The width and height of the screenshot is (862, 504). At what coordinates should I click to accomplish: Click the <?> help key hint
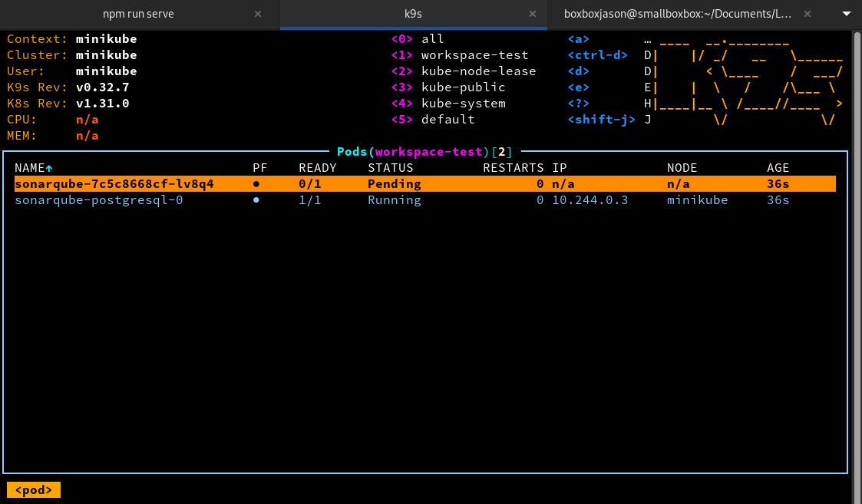tap(578, 104)
